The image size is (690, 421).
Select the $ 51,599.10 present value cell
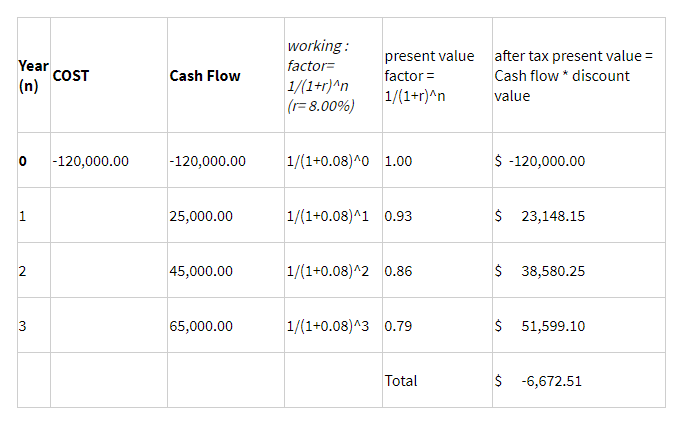541,326
